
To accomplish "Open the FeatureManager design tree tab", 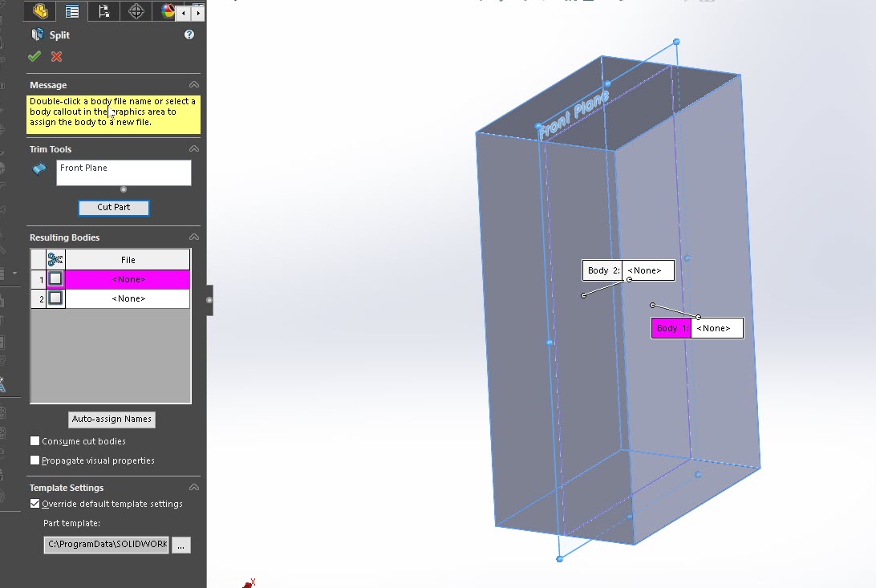I will [39, 11].
